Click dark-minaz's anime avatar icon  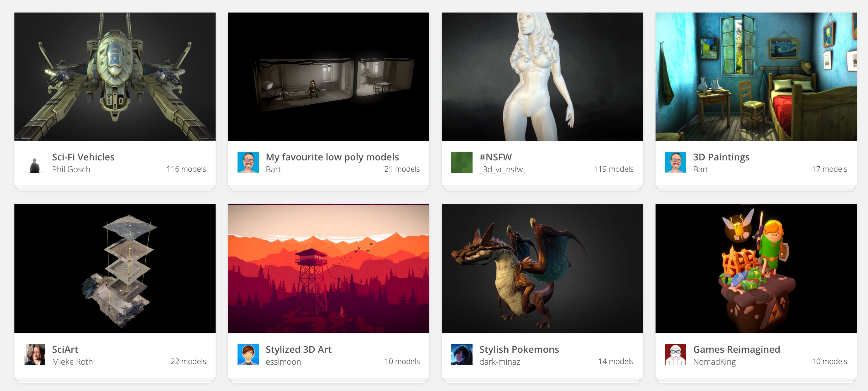click(462, 355)
